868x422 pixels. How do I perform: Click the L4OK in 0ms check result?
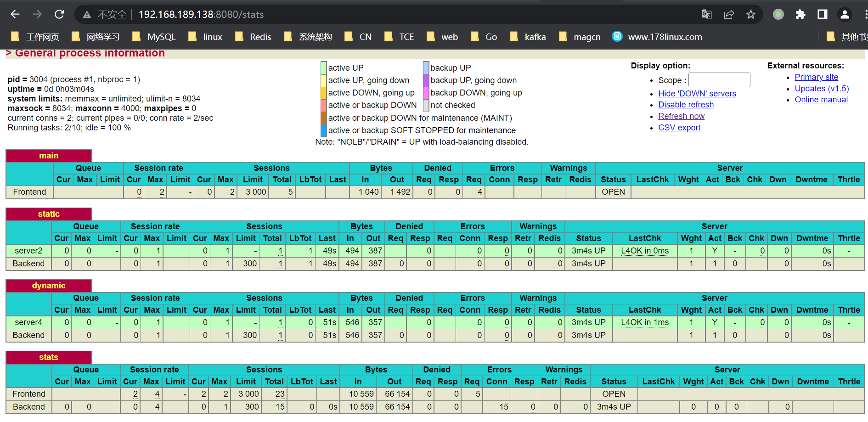[x=645, y=251]
